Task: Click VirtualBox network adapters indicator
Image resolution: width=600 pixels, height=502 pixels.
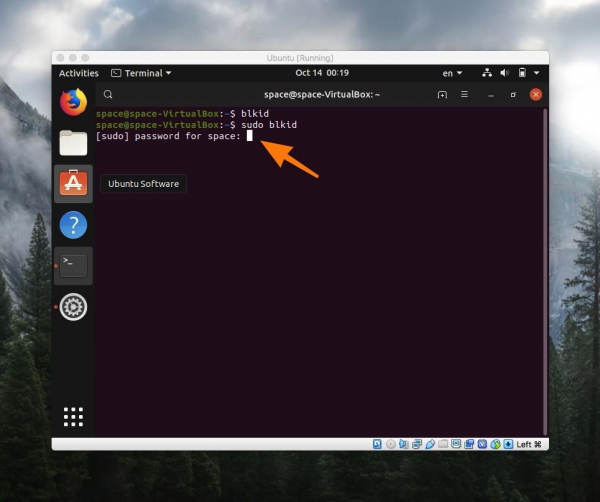Action: point(417,444)
